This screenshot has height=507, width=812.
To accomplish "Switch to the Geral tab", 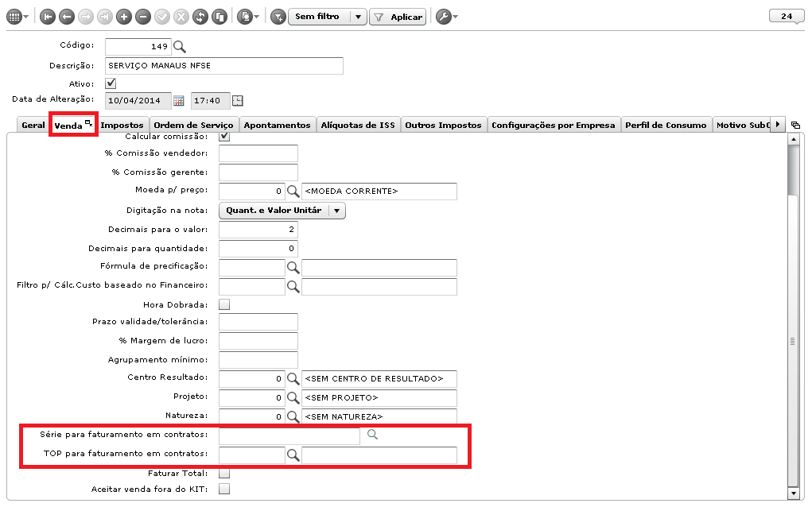I will (x=33, y=126).
